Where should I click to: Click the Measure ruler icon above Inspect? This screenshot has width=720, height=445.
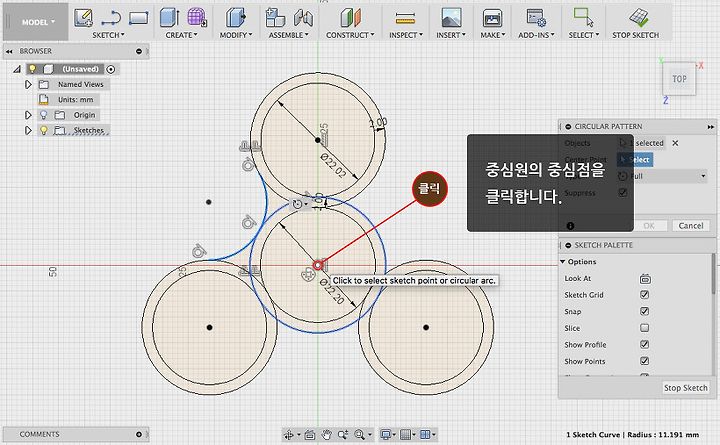tap(405, 18)
